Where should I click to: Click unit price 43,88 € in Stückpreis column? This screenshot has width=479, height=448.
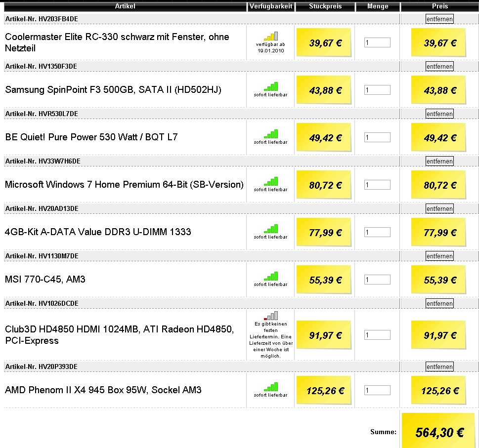(x=325, y=90)
